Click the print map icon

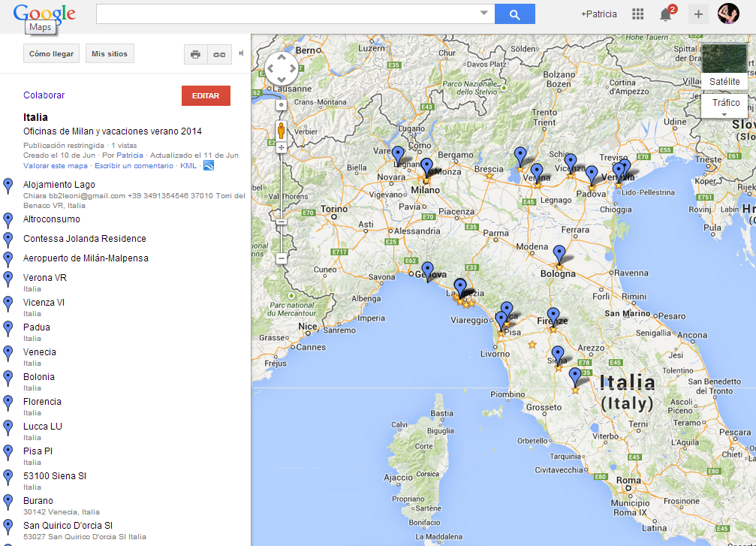click(196, 54)
